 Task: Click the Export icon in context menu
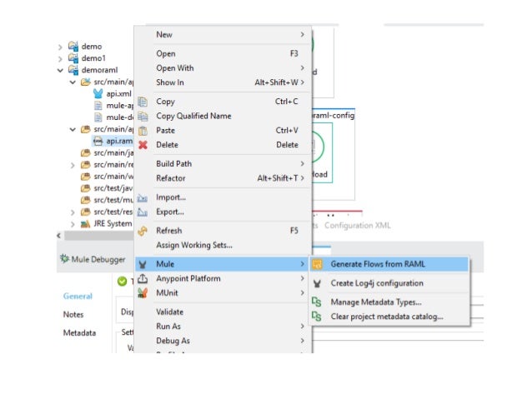pos(143,212)
